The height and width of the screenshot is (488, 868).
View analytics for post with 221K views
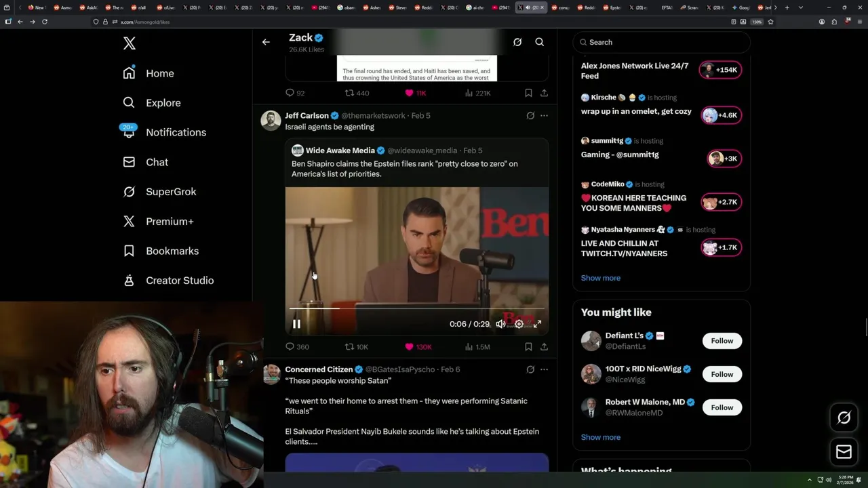click(477, 93)
